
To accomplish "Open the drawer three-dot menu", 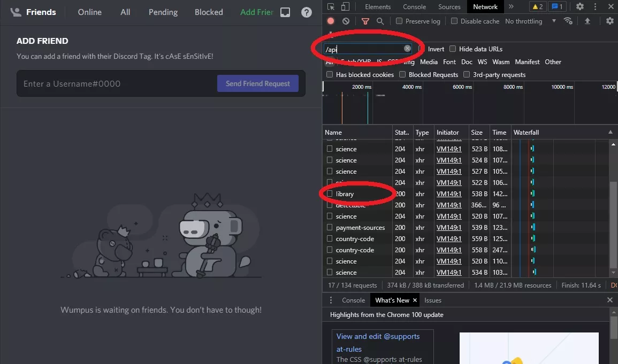I will pyautogui.click(x=331, y=300).
